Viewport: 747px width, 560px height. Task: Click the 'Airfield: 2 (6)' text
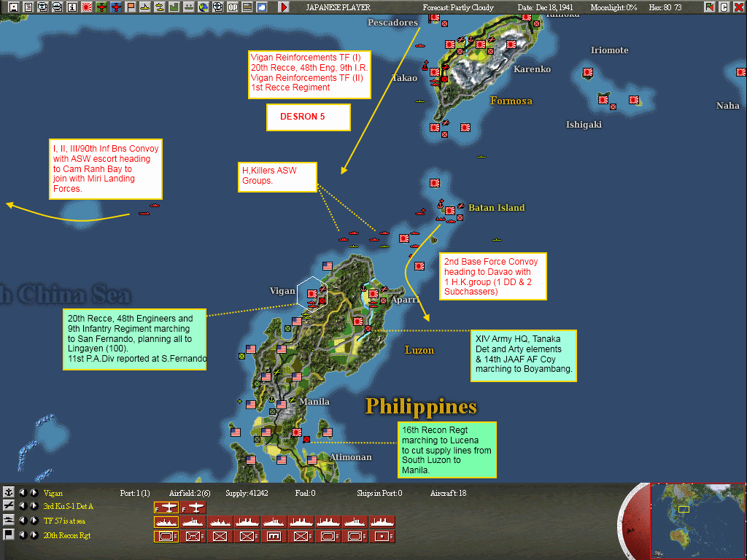pyautogui.click(x=190, y=493)
